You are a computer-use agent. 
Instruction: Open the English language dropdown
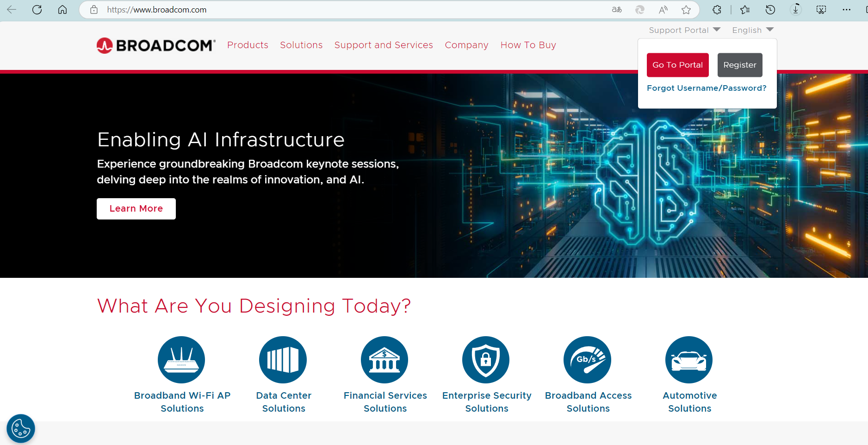753,30
